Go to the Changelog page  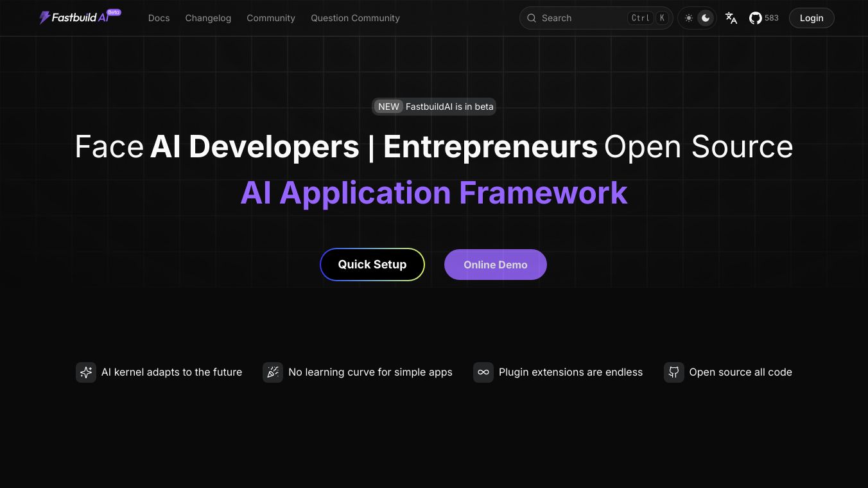[x=208, y=18]
